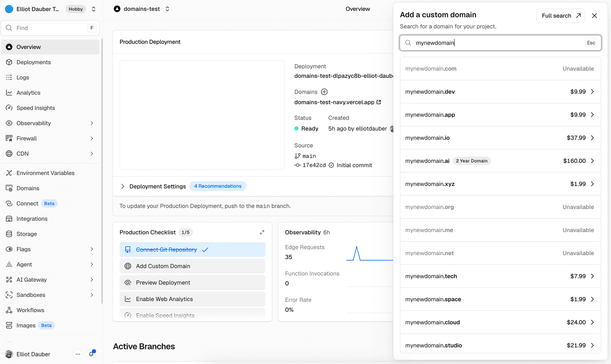Open the domains-test project switcher
This screenshot has width=611, height=364.
point(167,9)
